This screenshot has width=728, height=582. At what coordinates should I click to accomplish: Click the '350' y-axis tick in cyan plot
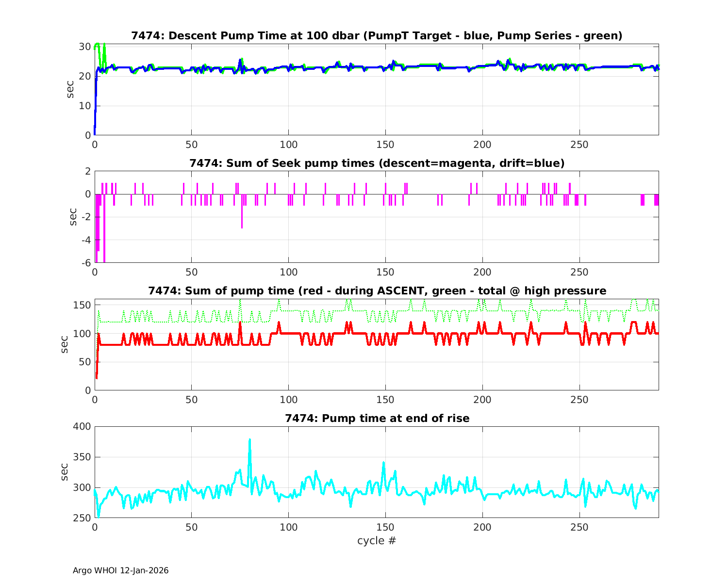tap(82, 457)
